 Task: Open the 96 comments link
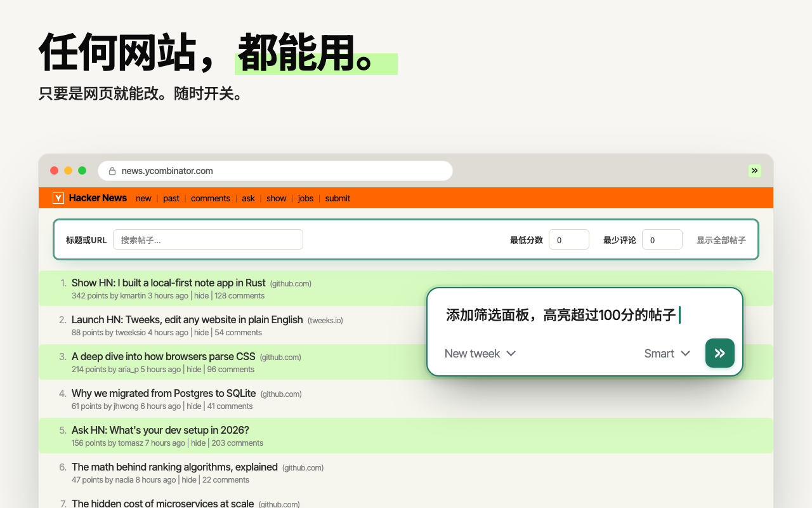point(231,370)
